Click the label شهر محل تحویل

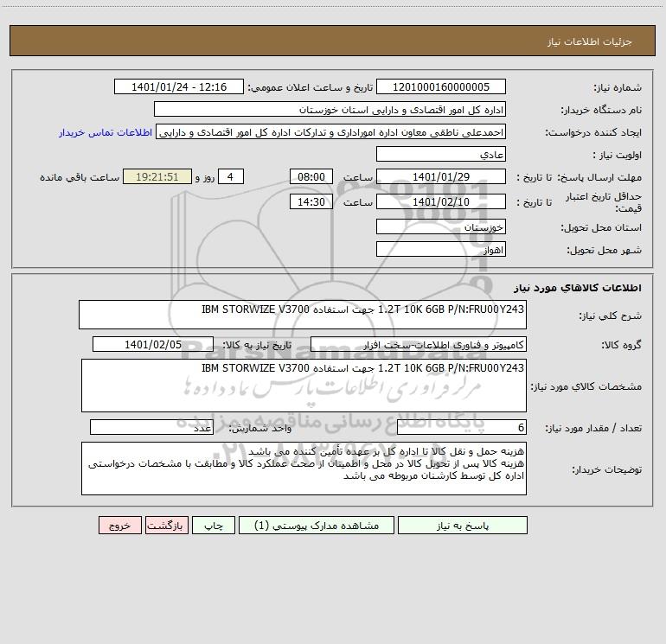(604, 251)
